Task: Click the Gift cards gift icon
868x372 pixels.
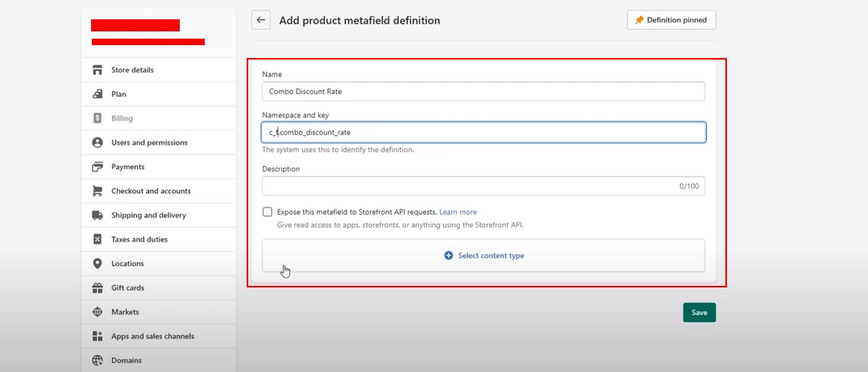Action: click(98, 287)
